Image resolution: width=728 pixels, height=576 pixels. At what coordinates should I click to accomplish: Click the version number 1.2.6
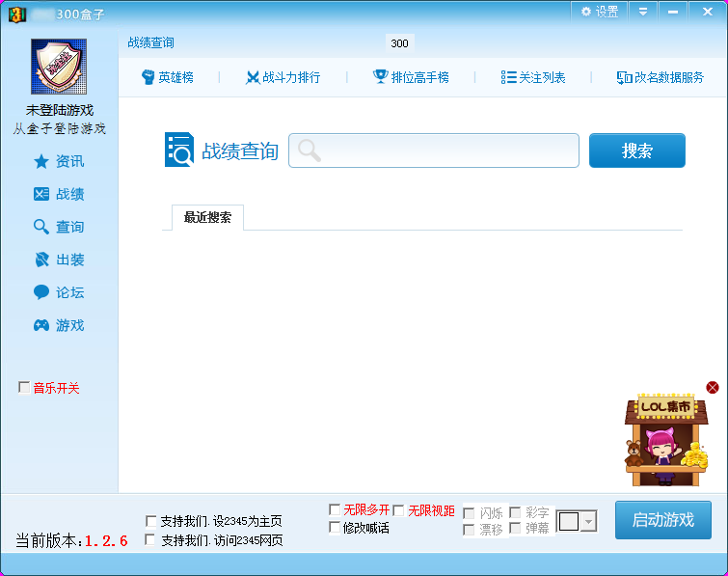[106, 541]
